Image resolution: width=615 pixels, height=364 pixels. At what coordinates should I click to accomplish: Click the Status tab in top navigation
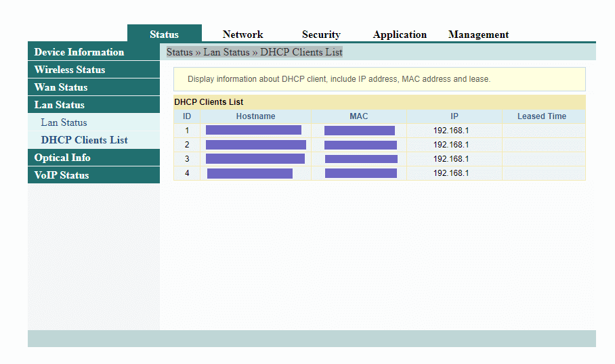164,35
